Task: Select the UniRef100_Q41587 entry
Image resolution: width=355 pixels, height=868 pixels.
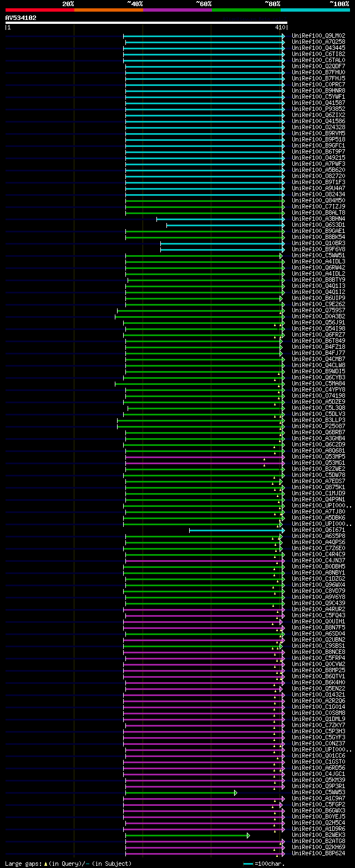Action: (318, 103)
